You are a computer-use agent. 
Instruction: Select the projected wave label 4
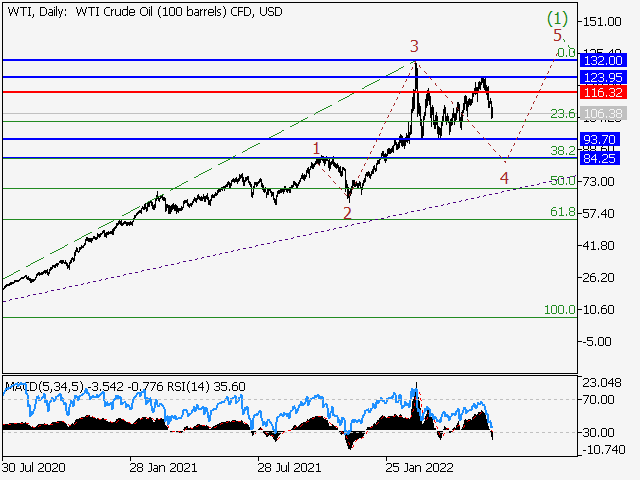pyautogui.click(x=504, y=178)
